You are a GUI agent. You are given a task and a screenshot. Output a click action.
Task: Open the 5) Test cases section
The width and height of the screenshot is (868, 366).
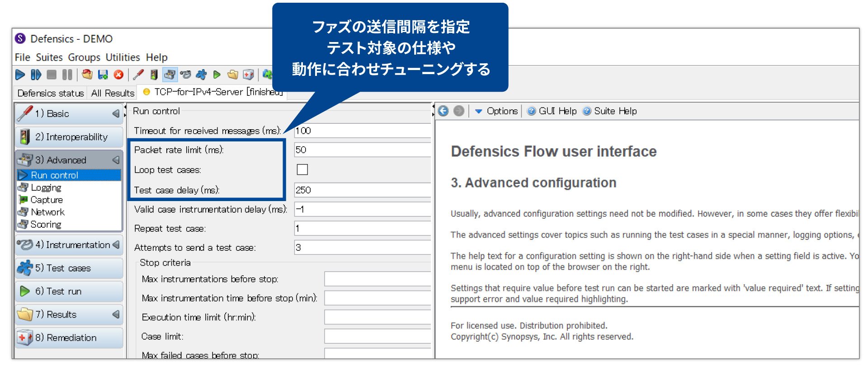pos(69,268)
